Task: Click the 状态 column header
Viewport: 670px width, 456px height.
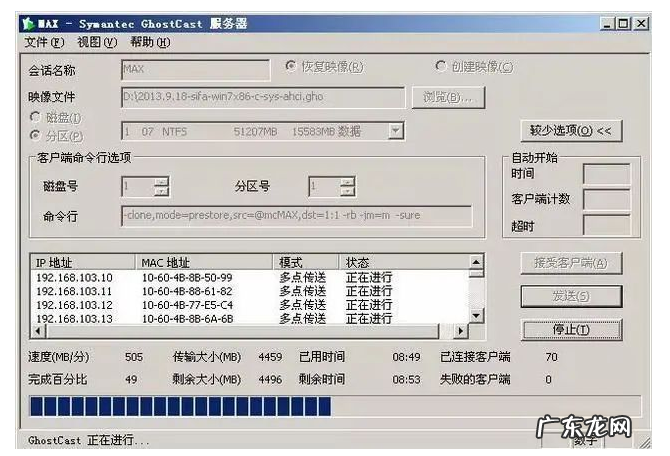Action: pyautogui.click(x=404, y=262)
